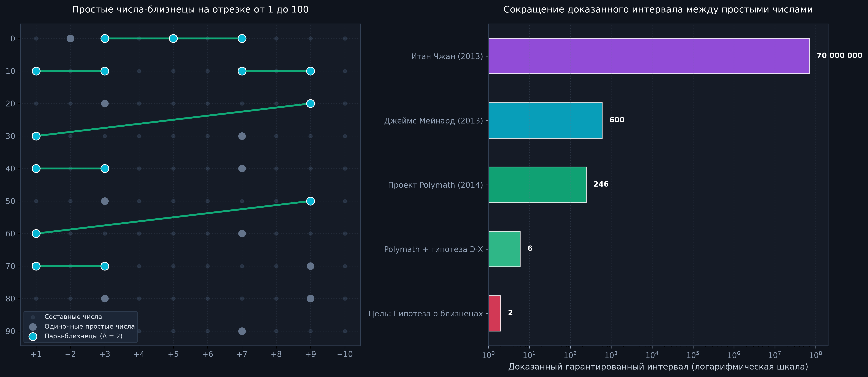
Task: Click the Пары-близнецы legend marker
Action: pyautogui.click(x=33, y=336)
